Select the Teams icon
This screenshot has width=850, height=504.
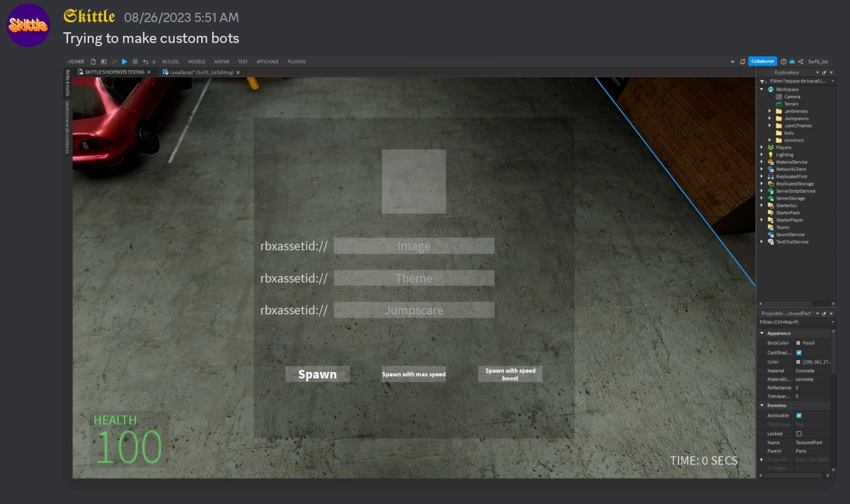[x=771, y=227]
